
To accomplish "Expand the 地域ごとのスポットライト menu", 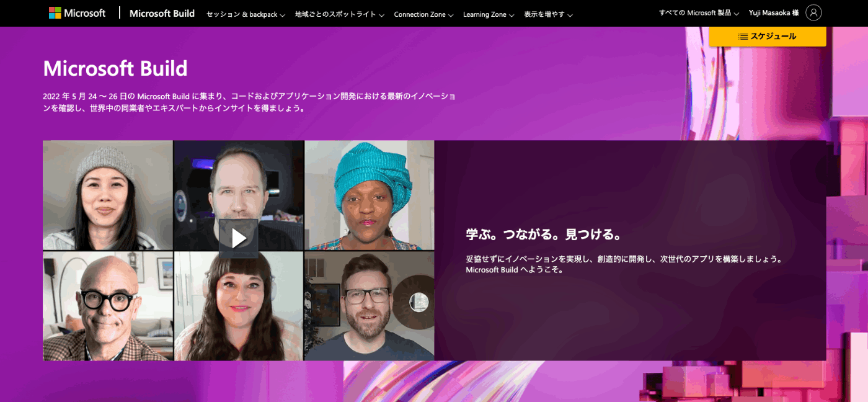I will pos(340,14).
